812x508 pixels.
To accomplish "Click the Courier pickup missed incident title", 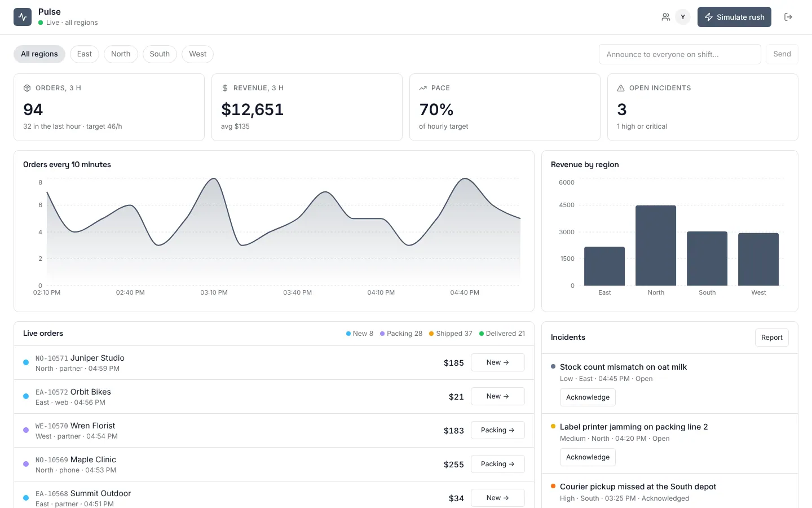I will 638,487.
